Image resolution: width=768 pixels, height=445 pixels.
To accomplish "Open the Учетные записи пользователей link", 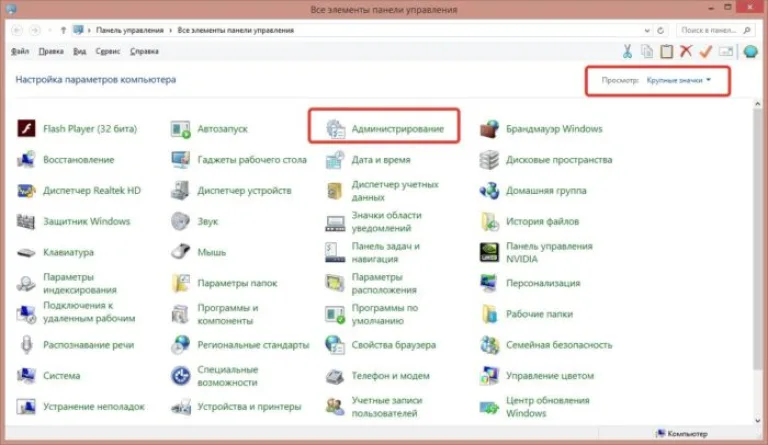I will tap(387, 407).
